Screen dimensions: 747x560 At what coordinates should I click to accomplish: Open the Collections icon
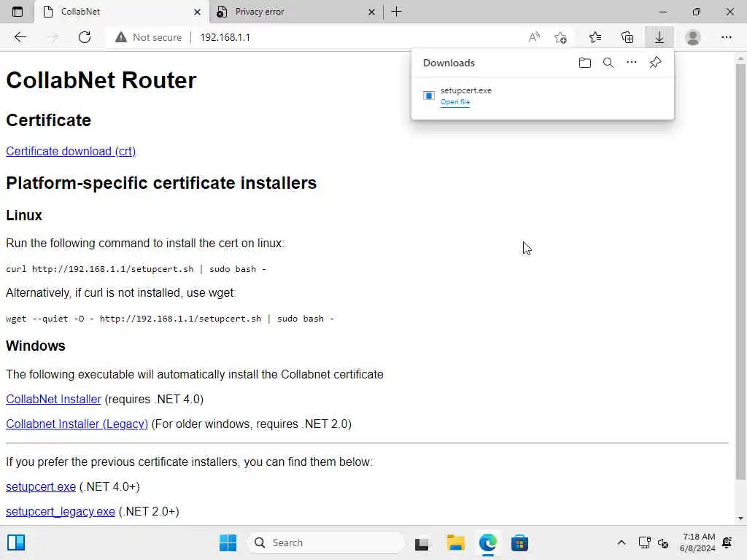pyautogui.click(x=627, y=37)
